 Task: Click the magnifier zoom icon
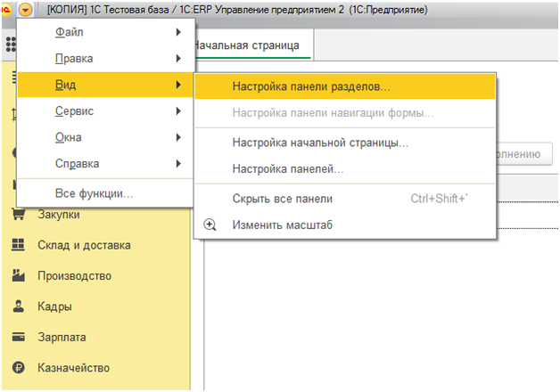coord(210,225)
